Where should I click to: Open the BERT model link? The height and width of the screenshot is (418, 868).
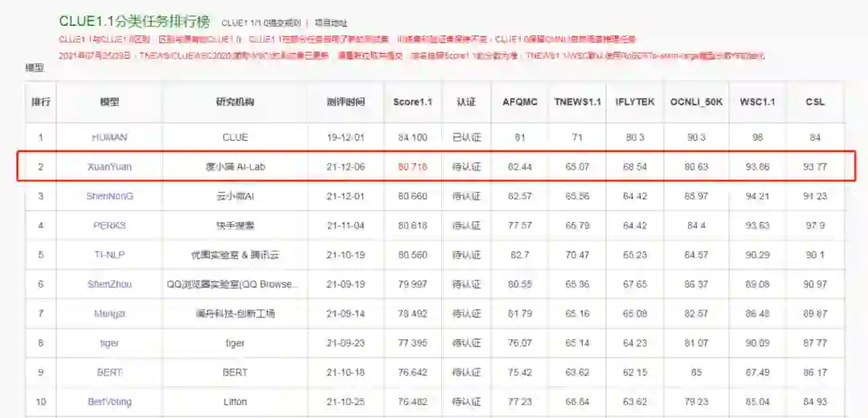pyautogui.click(x=109, y=372)
